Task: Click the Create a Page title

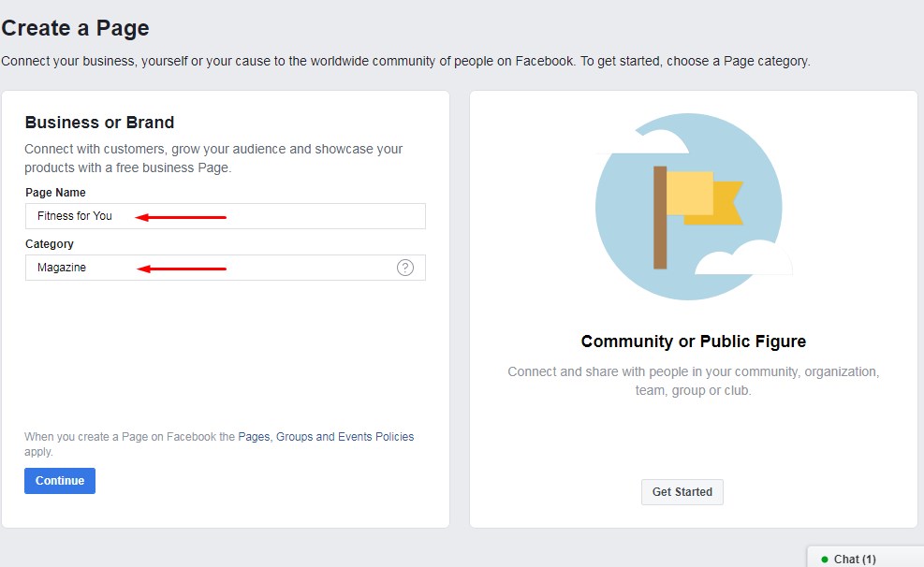Action: pyautogui.click(x=76, y=28)
